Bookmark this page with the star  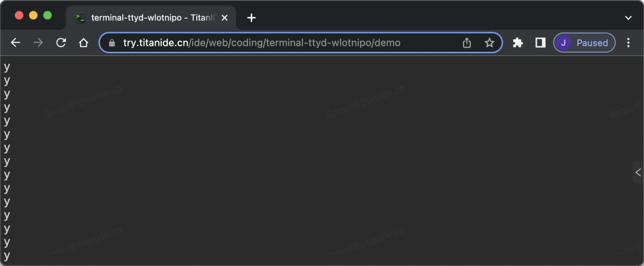(489, 43)
